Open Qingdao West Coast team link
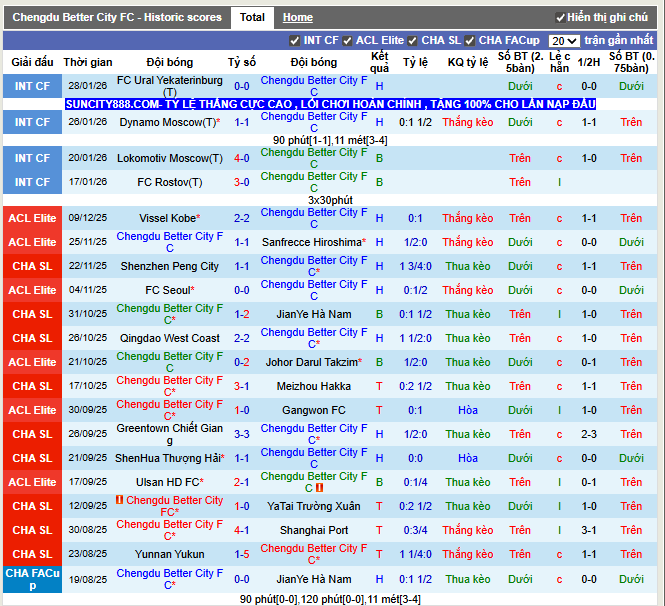Viewport: 665px width, 606px height. point(170,338)
